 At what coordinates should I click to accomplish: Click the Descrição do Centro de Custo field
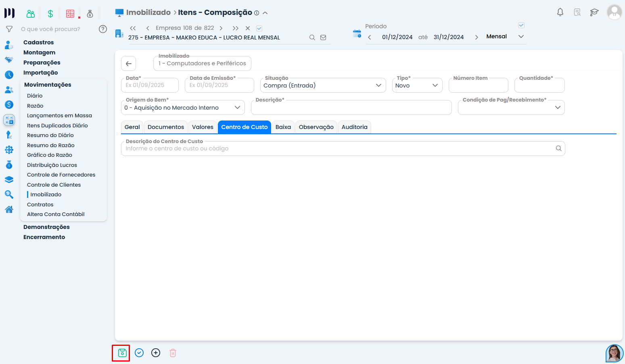click(x=339, y=149)
